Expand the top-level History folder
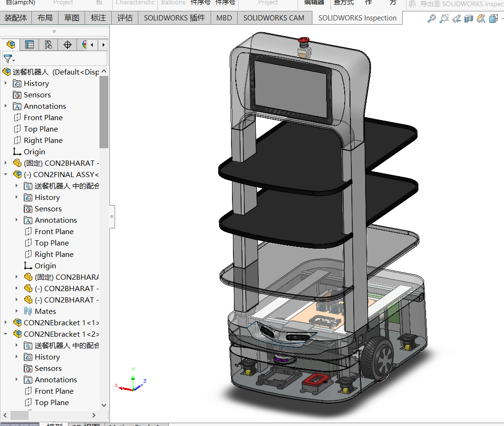The width and height of the screenshot is (504, 426). 6,83
